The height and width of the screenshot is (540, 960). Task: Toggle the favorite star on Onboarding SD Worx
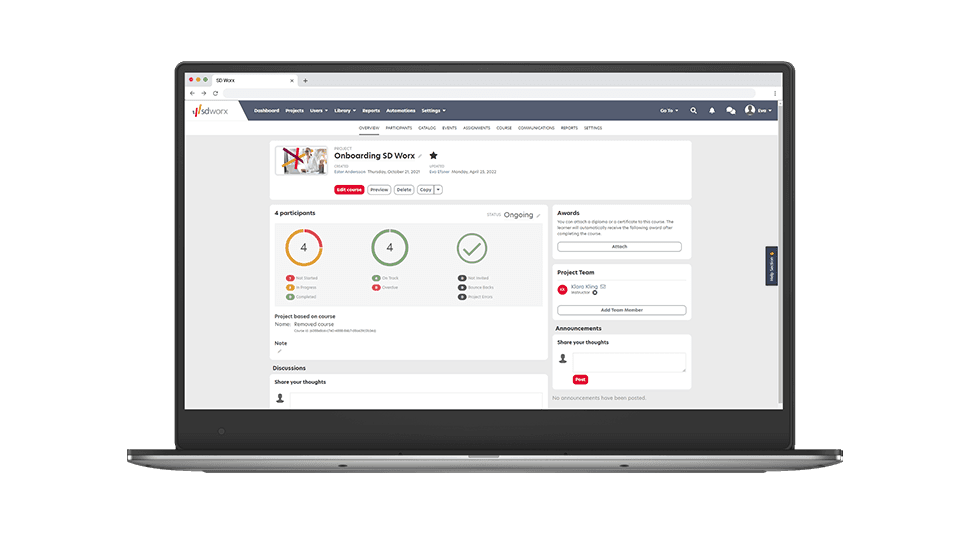433,156
